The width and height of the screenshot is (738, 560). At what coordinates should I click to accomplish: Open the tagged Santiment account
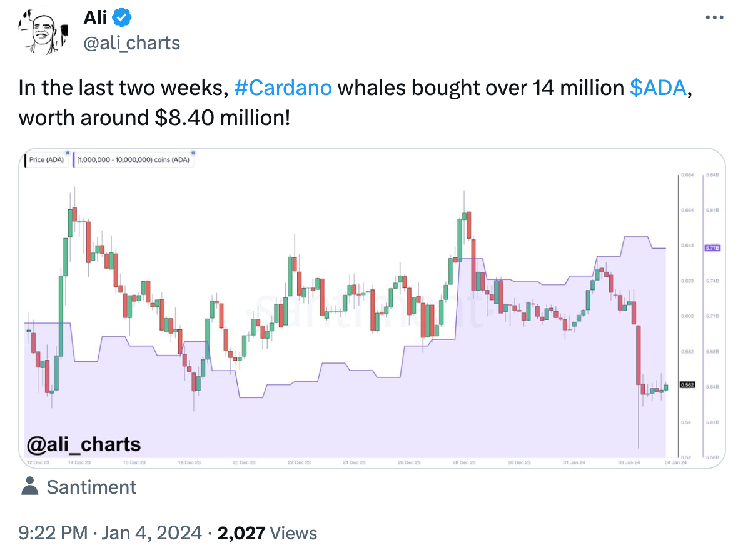pos(91,487)
